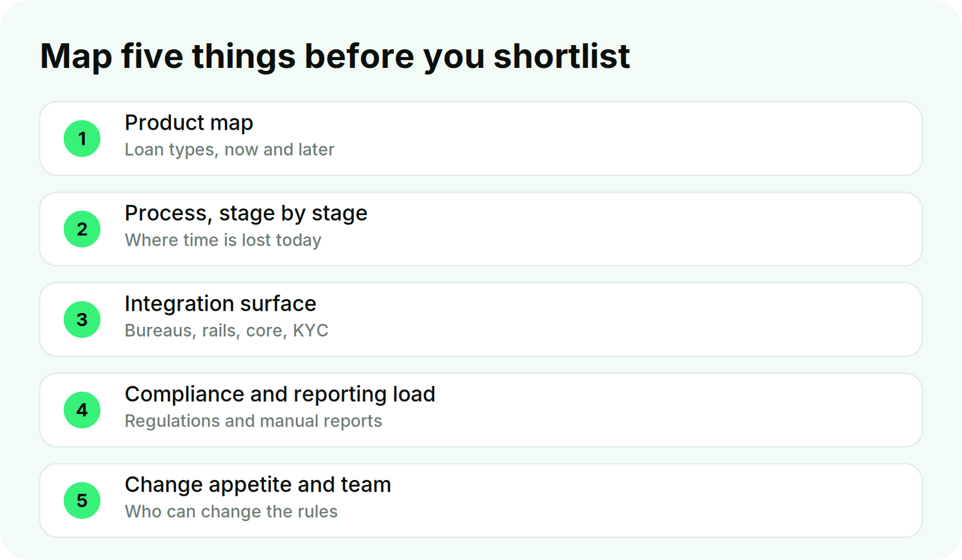Click the green number 2 badge
The width and height of the screenshot is (962, 560).
(x=82, y=229)
